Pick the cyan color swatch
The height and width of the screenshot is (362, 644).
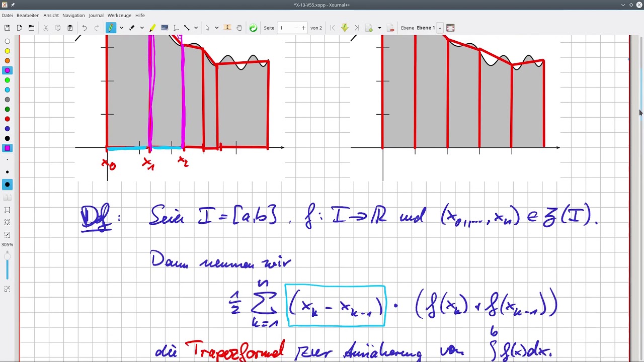[x=8, y=90]
